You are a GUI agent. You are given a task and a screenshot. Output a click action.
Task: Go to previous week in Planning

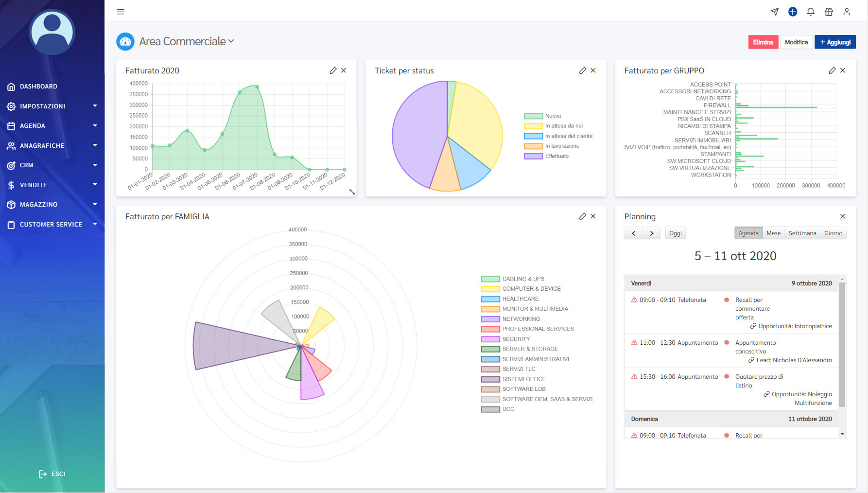pos(633,233)
